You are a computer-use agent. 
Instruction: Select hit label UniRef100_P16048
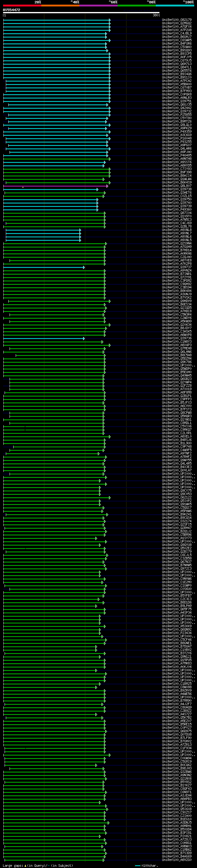(x=177, y=139)
